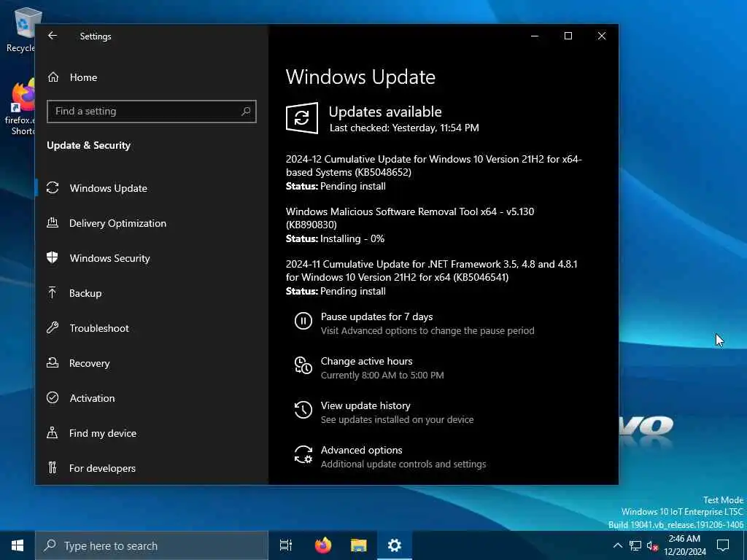Click the Find a setting search box
The width and height of the screenshot is (747, 560).
[152, 112]
